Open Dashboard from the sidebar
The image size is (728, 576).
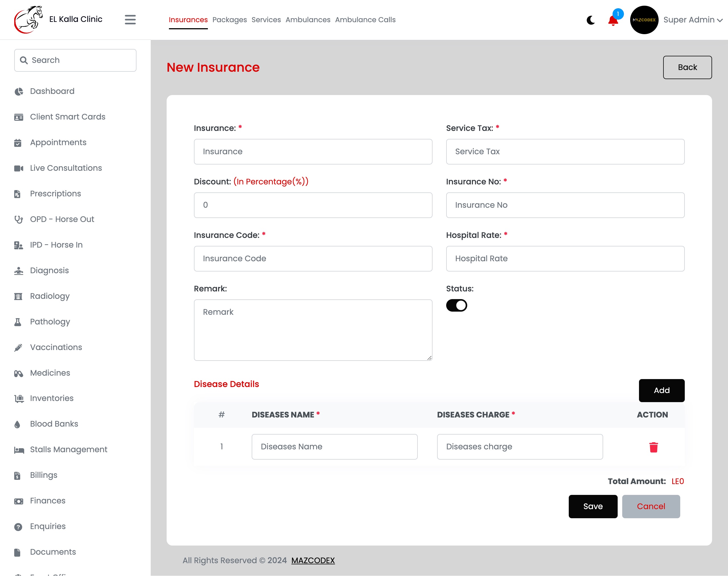(x=52, y=91)
